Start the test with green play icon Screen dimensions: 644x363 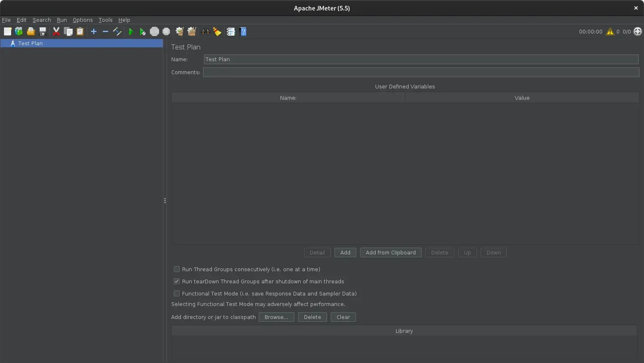pyautogui.click(x=131, y=31)
